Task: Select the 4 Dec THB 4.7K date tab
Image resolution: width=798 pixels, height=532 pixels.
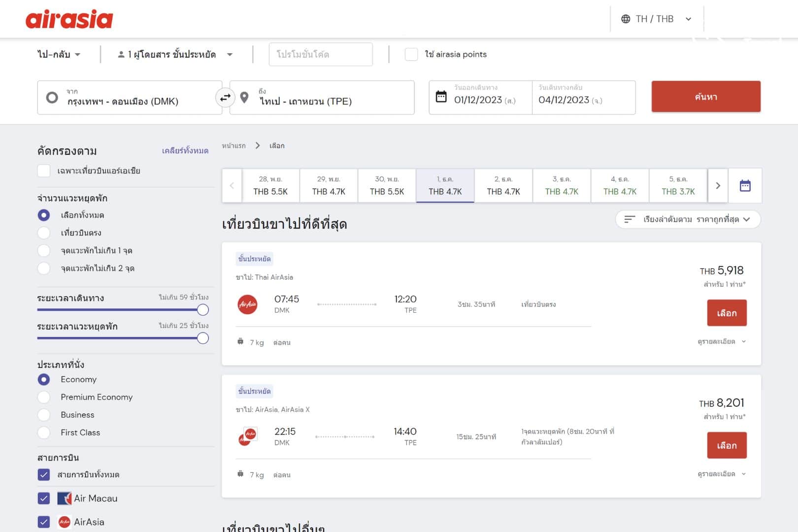Action: pos(620,186)
